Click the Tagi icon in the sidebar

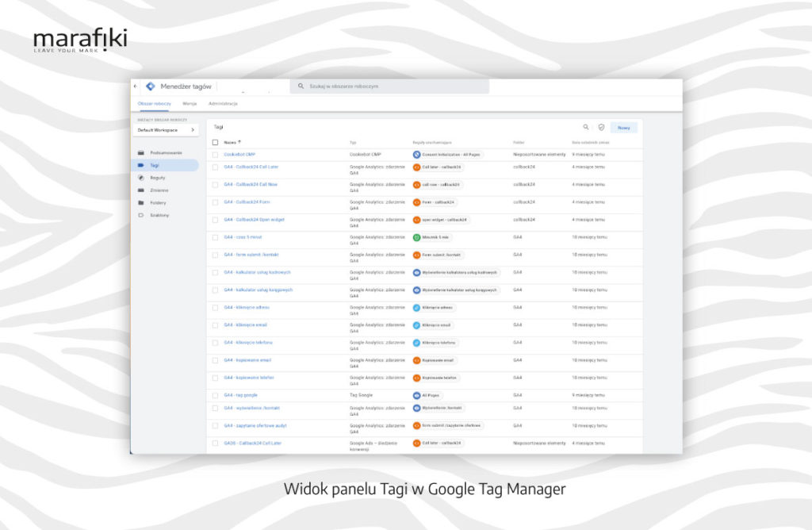(141, 165)
